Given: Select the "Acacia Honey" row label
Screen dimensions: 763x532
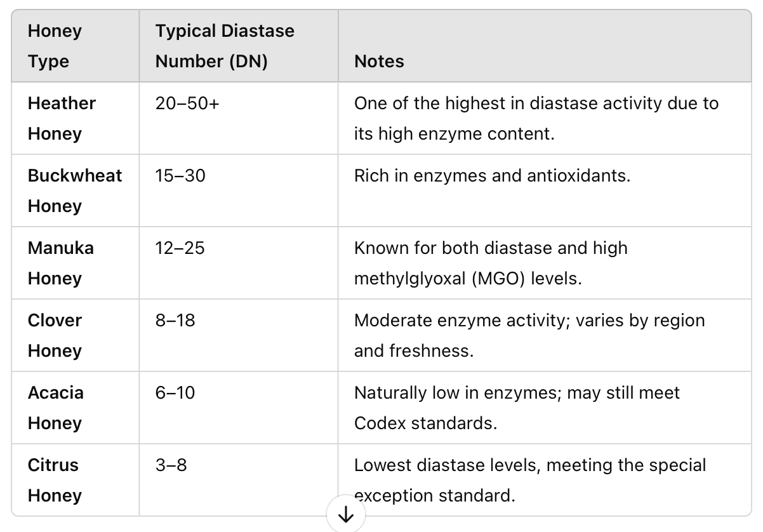Looking at the screenshot, I should (x=55, y=408).
